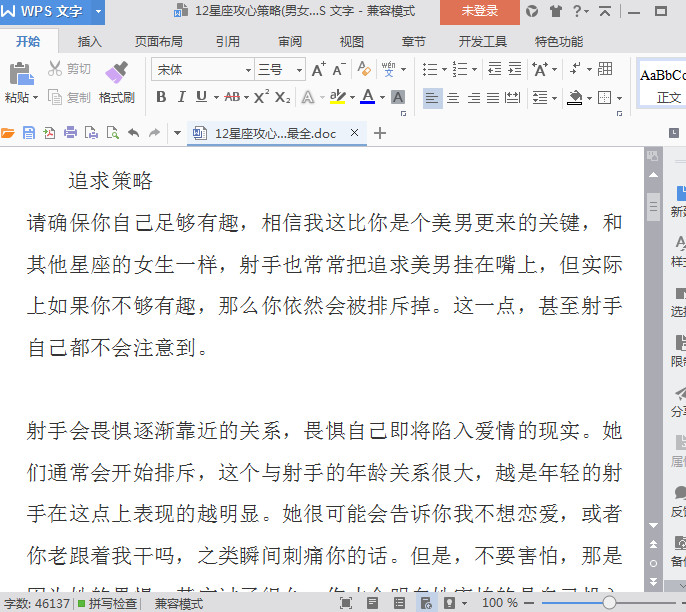Viewport: 686px width, 612px height.
Task: Open the 插入 ribbon tab
Action: tap(90, 42)
